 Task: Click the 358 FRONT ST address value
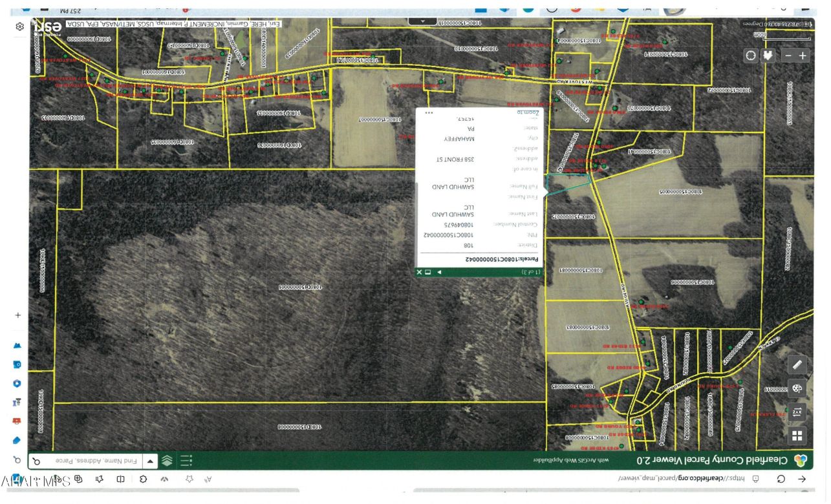(x=456, y=159)
